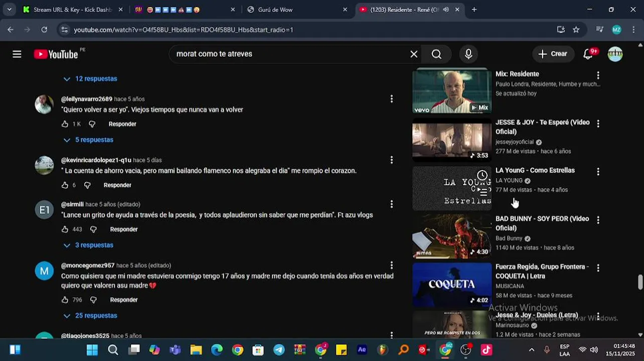
Task: Show hidden system tray icons
Action: [x=532, y=350]
